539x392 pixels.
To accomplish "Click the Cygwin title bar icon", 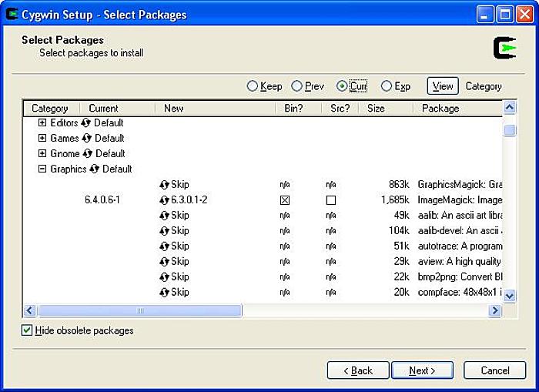I will 12,14.
